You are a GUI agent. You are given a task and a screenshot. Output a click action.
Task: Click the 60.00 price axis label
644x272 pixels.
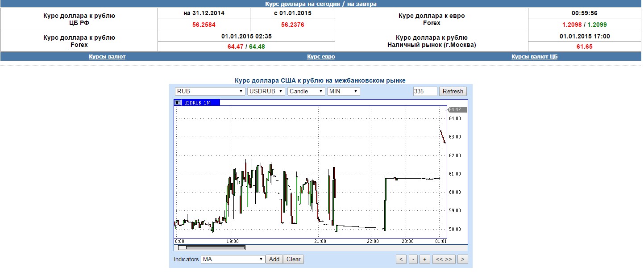pyautogui.click(x=455, y=192)
